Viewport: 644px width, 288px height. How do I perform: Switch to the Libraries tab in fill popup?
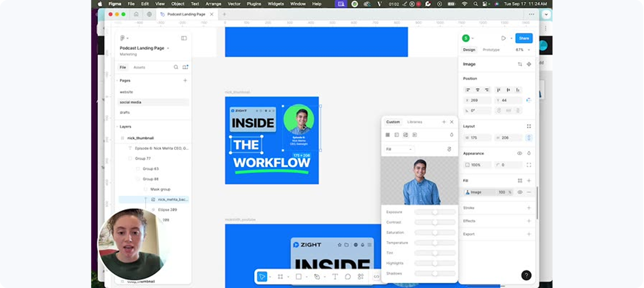415,122
